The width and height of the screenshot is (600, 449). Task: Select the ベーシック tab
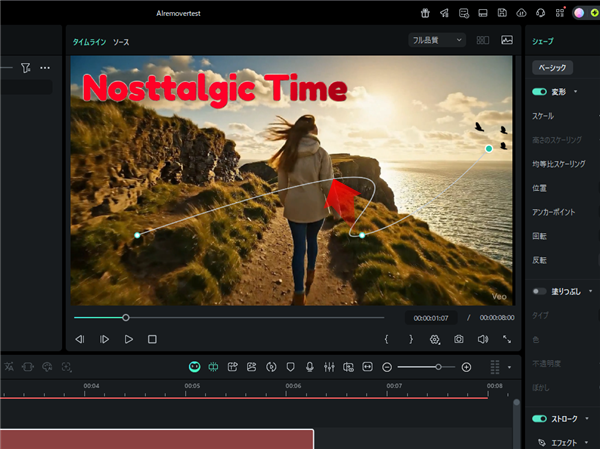pyautogui.click(x=552, y=67)
